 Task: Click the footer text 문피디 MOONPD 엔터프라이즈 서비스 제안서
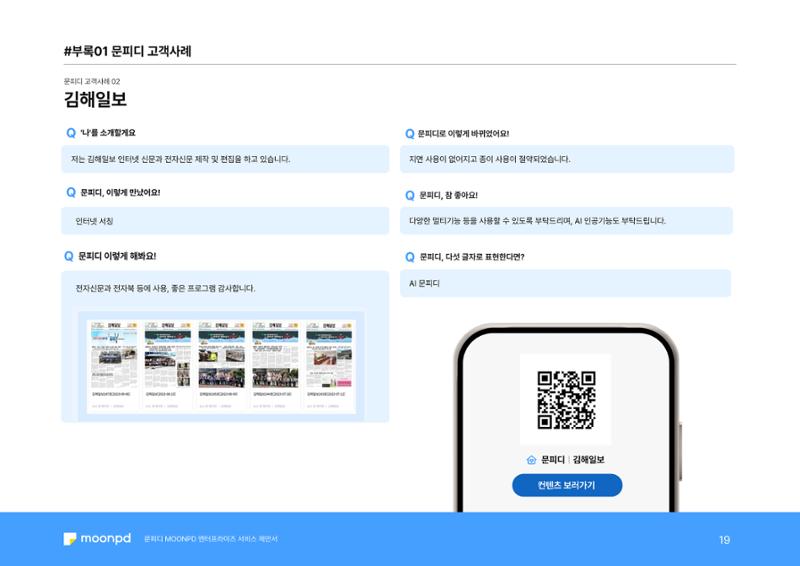click(211, 539)
